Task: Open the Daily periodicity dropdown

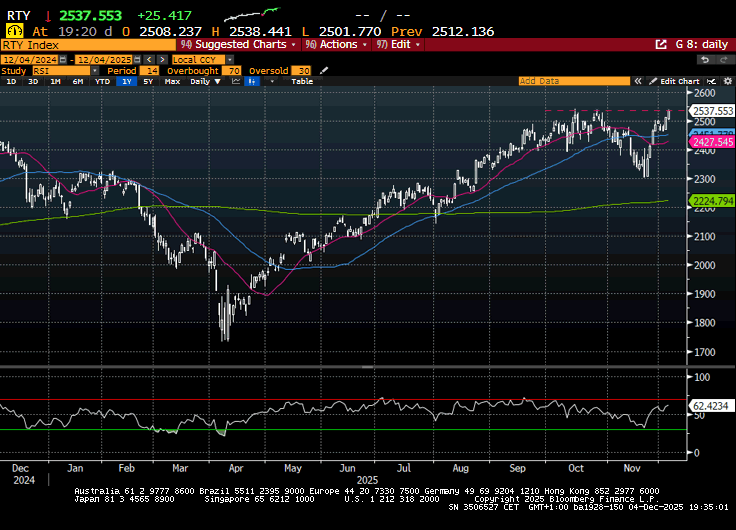Action: click(x=204, y=81)
